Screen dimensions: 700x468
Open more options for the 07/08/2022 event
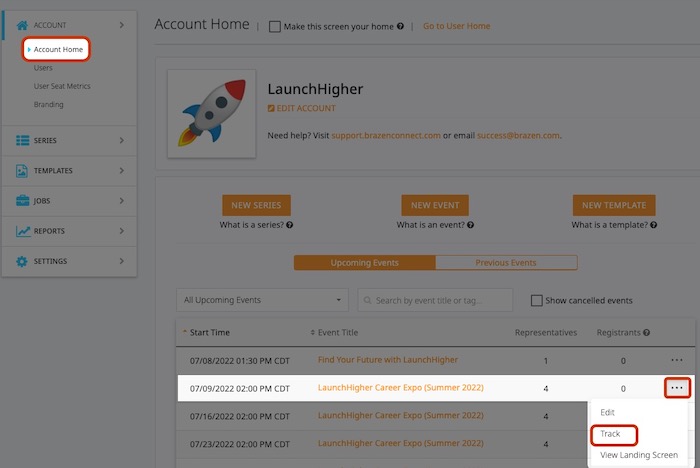coord(677,360)
